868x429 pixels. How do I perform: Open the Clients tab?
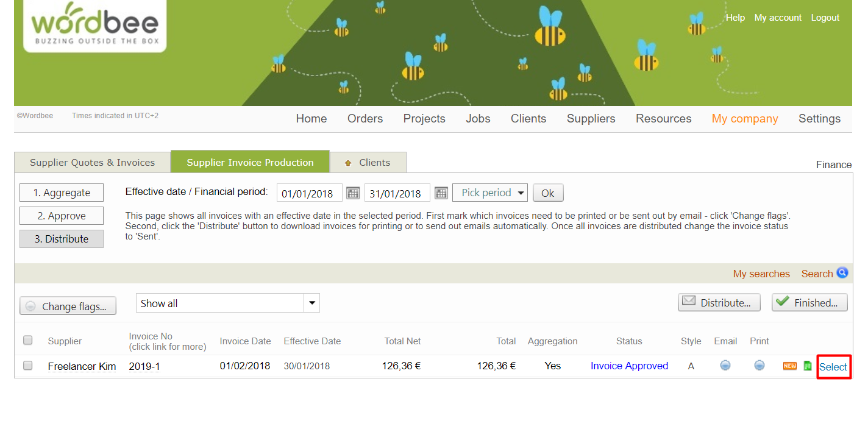pyautogui.click(x=368, y=163)
